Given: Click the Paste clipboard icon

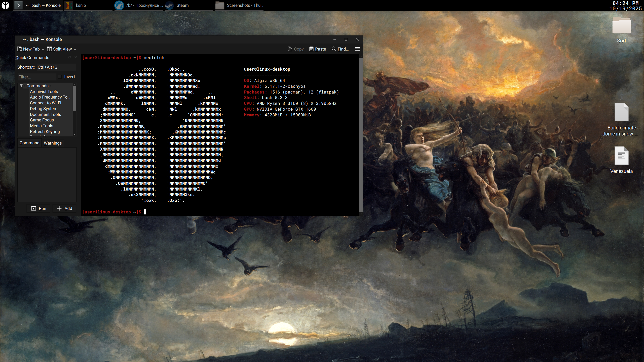Looking at the screenshot, I should [311, 49].
